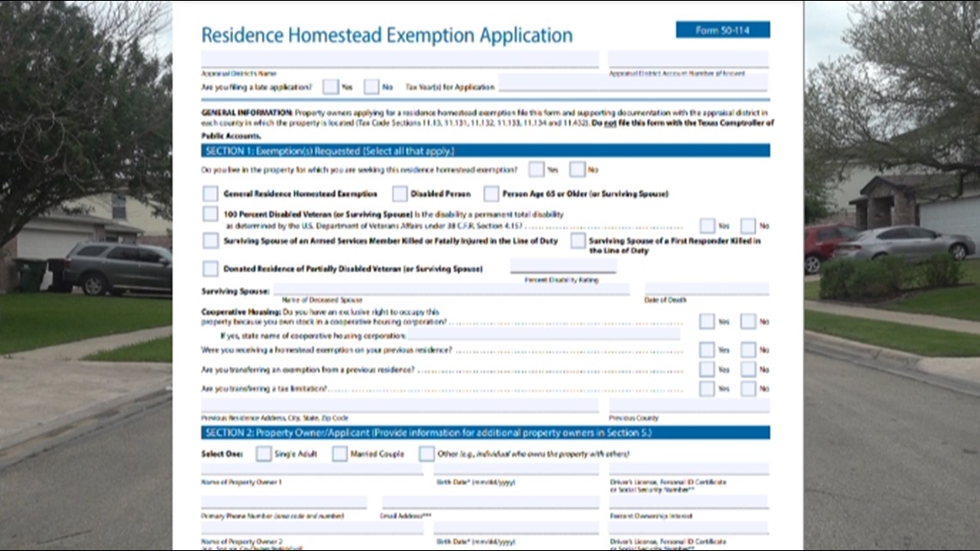Check Person Age 65 or Older box
Image resolution: width=980 pixels, height=551 pixels.
tap(491, 193)
